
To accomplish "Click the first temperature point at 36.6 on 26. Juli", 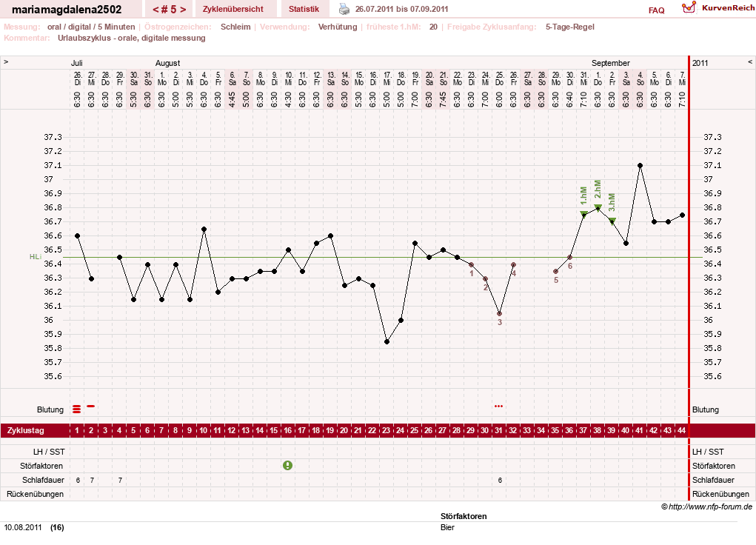I will (77, 235).
